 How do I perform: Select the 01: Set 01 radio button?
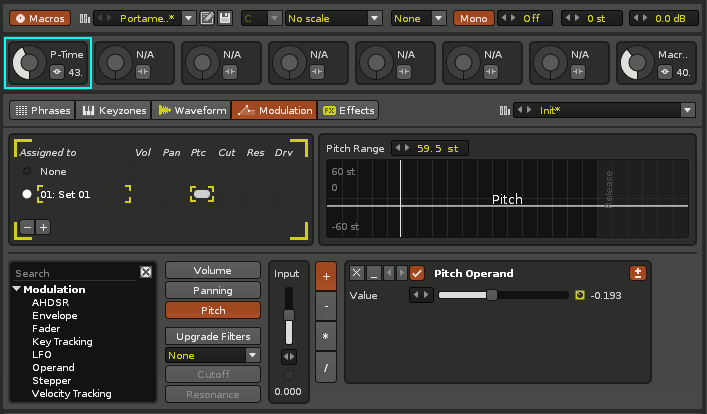27,194
